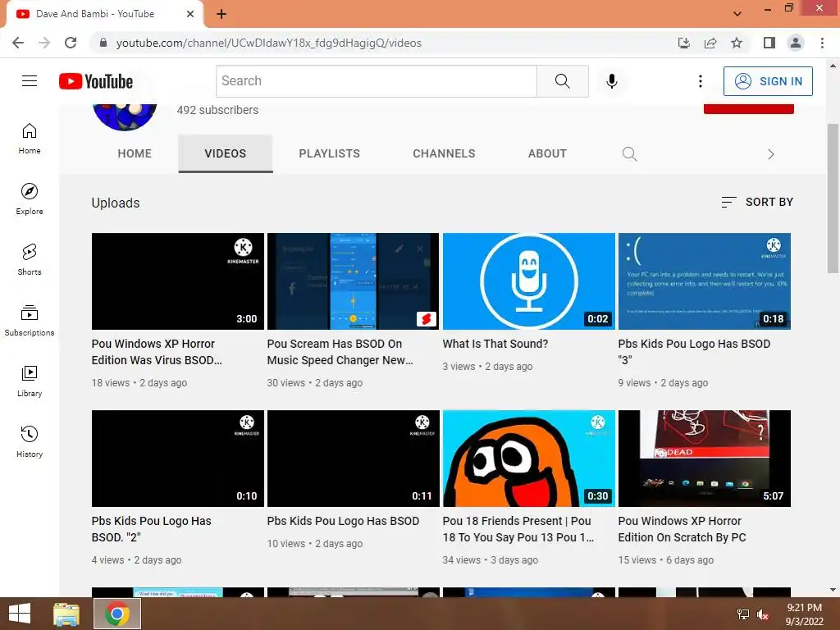The height and width of the screenshot is (630, 840).
Task: Open the YouTube settings three-dot menu
Action: click(701, 81)
